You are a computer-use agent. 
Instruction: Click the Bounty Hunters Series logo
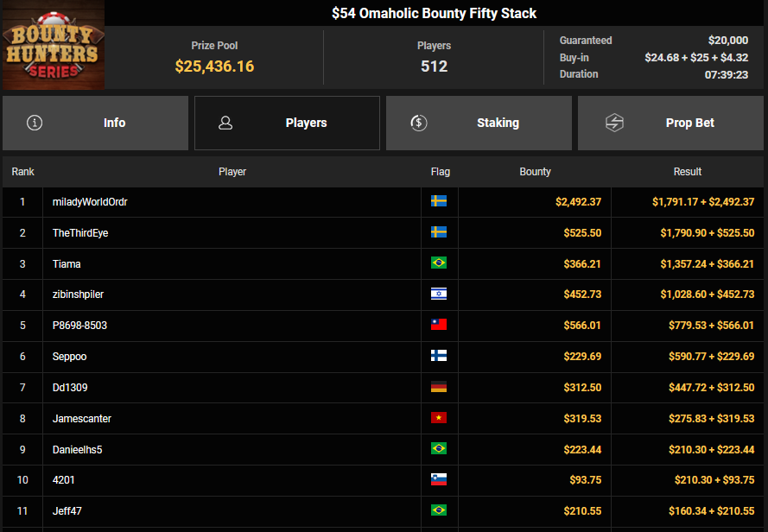point(52,46)
